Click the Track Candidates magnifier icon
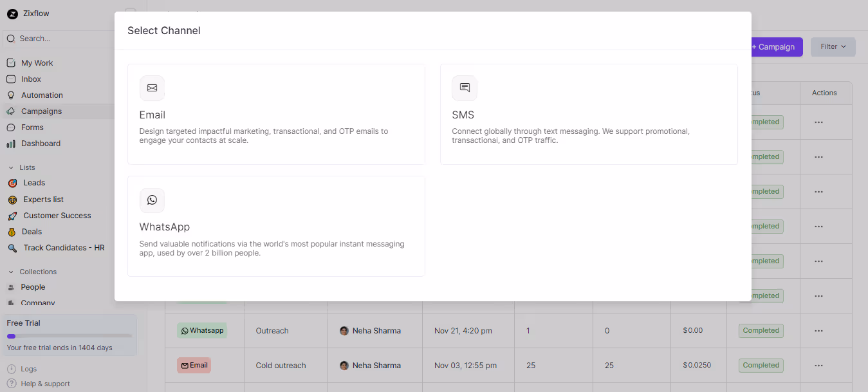The image size is (868, 392). click(x=12, y=248)
